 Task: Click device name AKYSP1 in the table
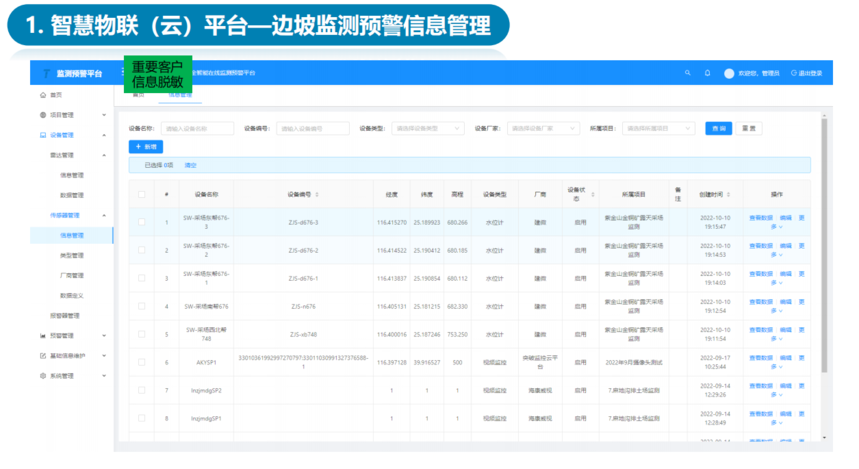pyautogui.click(x=207, y=362)
